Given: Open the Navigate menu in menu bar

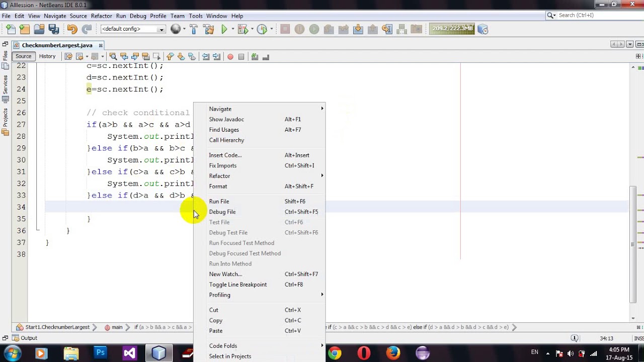Looking at the screenshot, I should pos(55,16).
